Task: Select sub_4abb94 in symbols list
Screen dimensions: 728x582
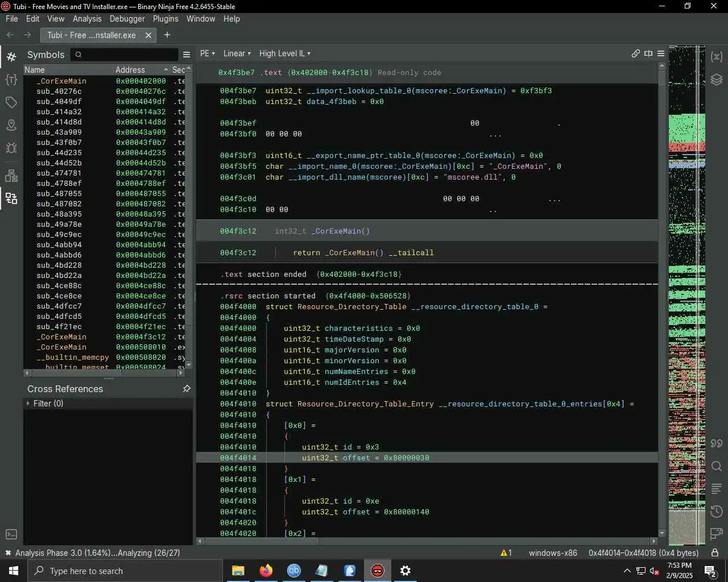Action: (x=104, y=244)
